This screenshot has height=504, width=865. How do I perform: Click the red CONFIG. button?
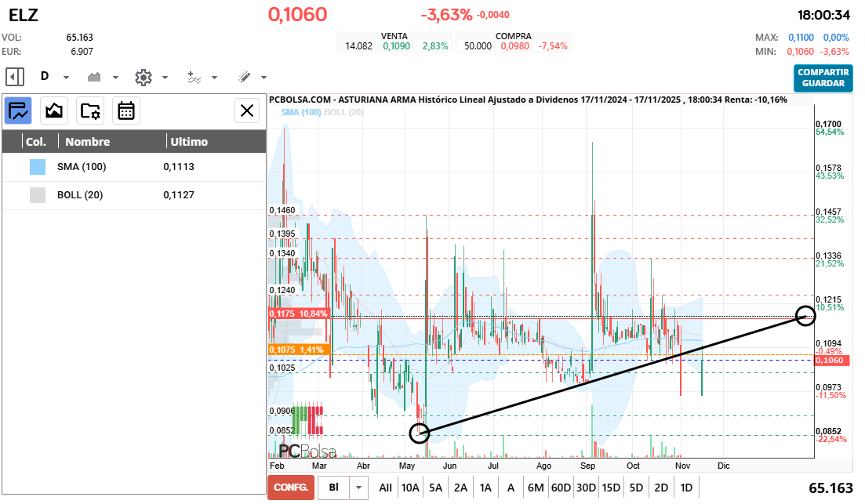tap(291, 488)
